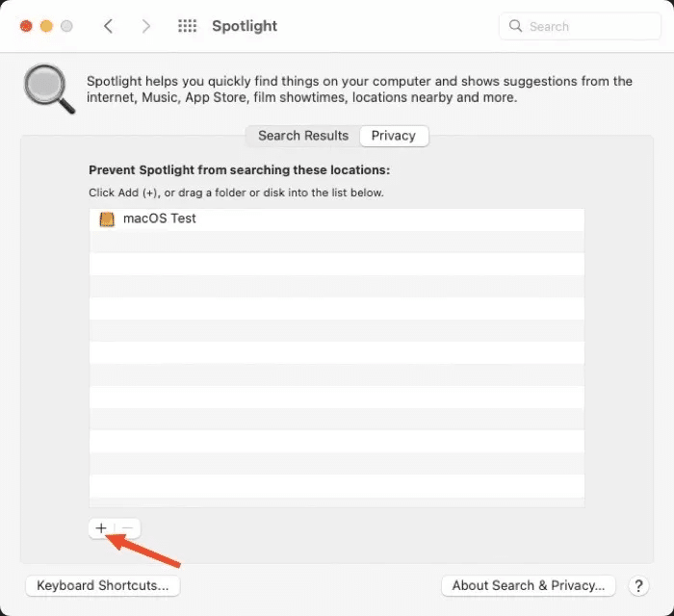
Task: Click the magnifier icon in Search field
Action: pos(515,26)
